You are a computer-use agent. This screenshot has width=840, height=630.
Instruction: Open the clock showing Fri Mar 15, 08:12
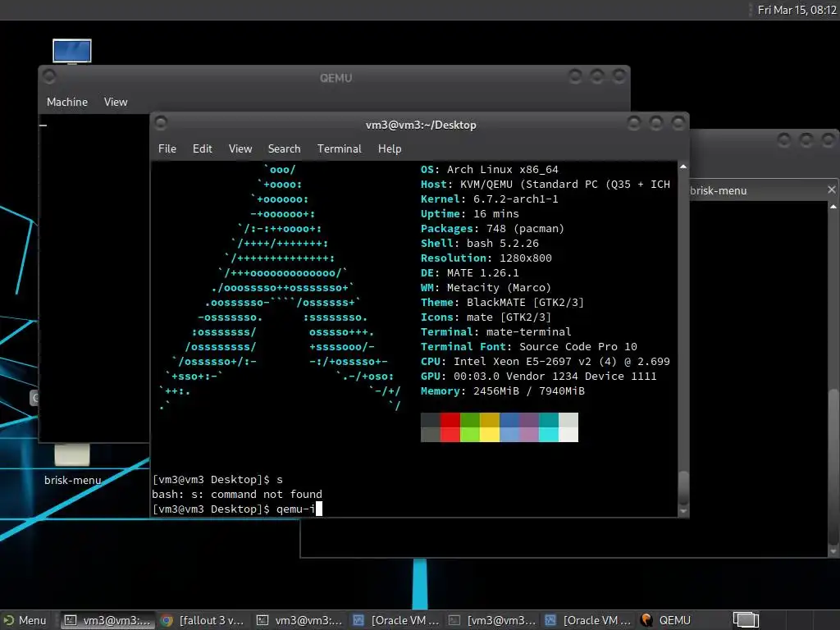point(797,10)
